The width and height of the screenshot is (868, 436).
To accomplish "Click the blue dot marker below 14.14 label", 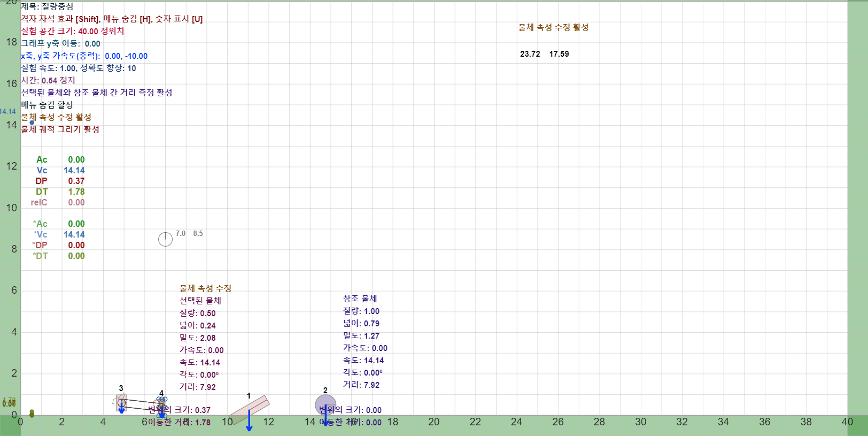I will click(32, 123).
